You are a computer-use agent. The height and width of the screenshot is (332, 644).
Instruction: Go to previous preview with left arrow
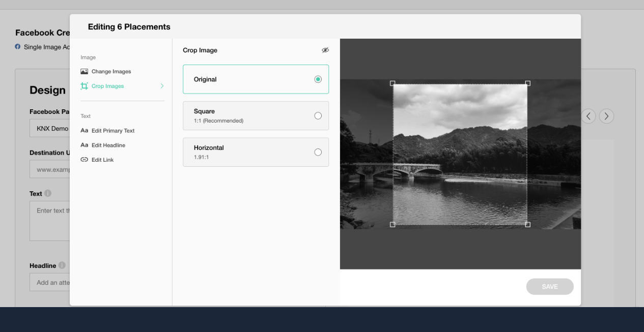click(589, 116)
